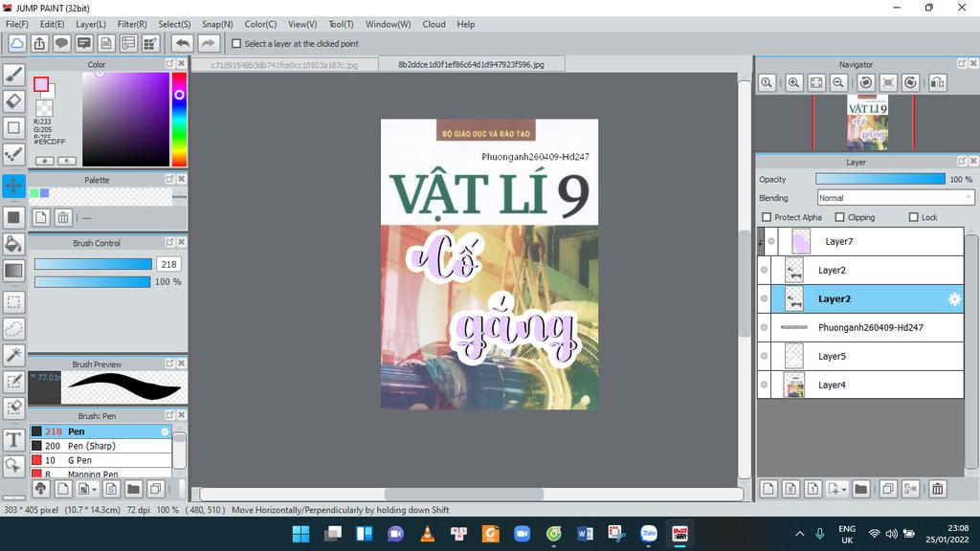
Task: Check the Clipping box
Action: (x=840, y=217)
